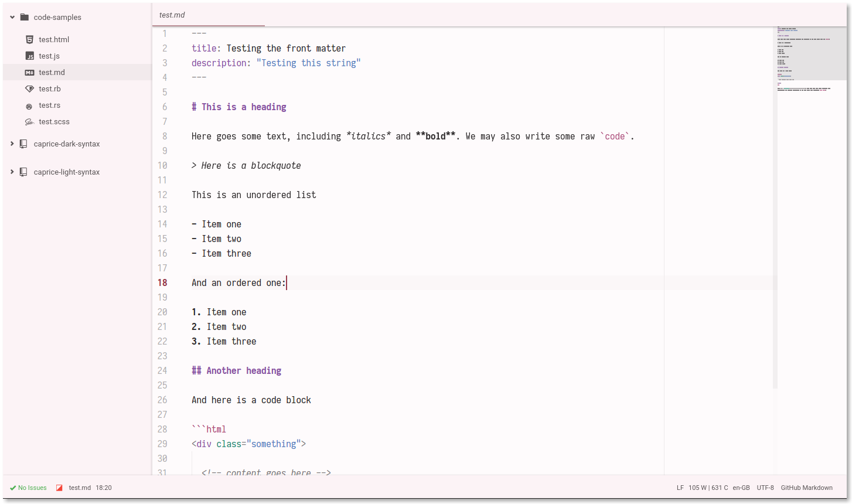852x504 pixels.
Task: Click the repo icon beside caprice-light-syntax
Action: [x=23, y=172]
